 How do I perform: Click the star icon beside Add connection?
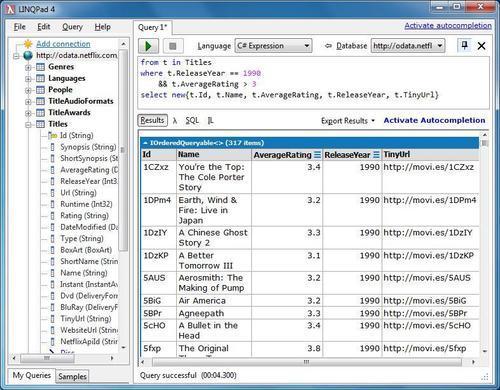tap(28, 44)
